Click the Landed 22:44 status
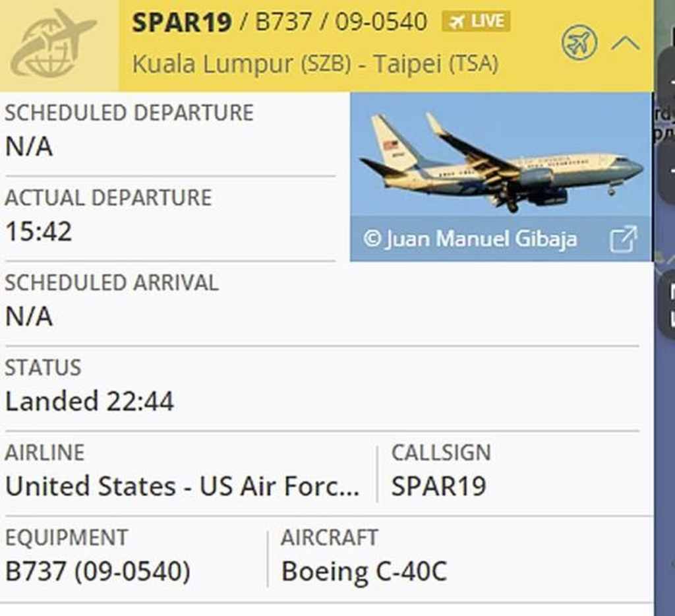The height and width of the screenshot is (616, 675). click(x=90, y=401)
